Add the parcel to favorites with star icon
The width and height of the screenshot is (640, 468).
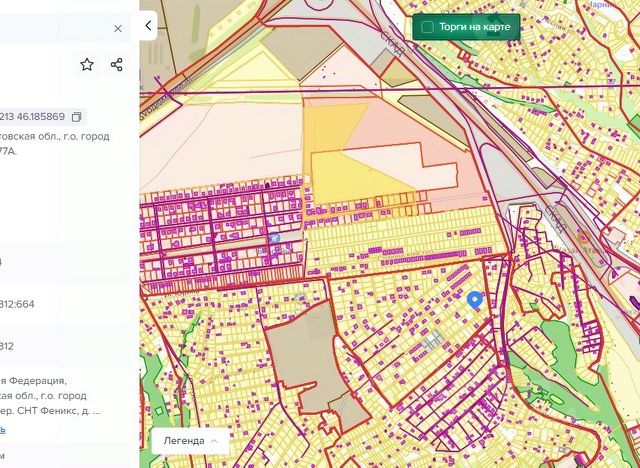pyautogui.click(x=87, y=64)
